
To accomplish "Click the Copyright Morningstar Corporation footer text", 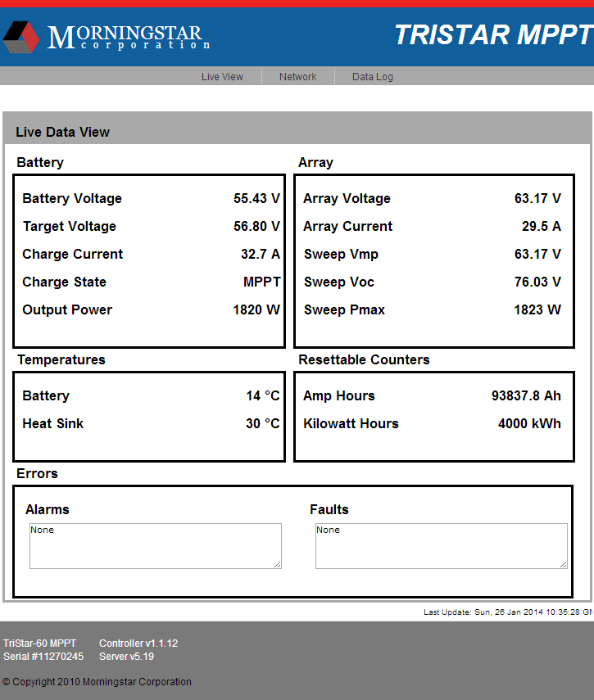I will 97,682.
